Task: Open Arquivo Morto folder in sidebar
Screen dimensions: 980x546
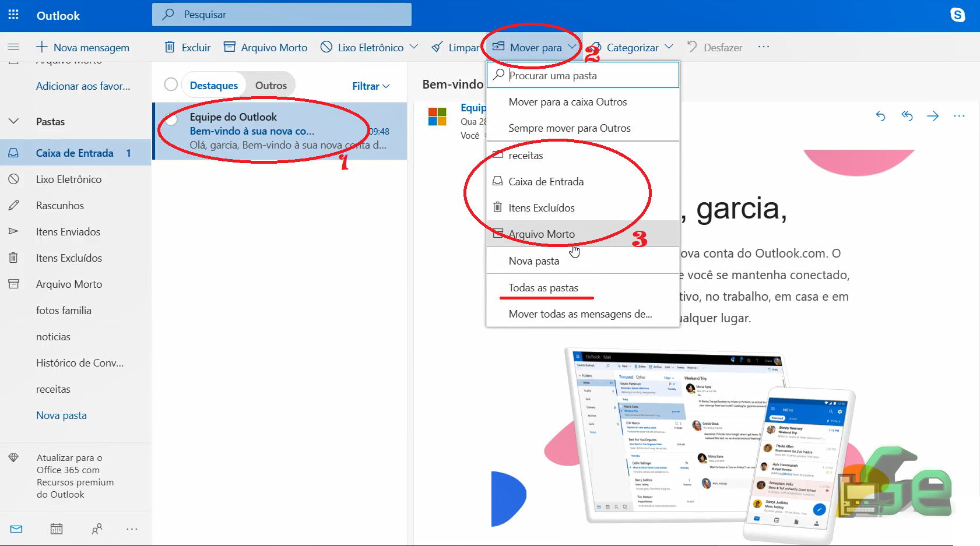Action: click(76, 284)
